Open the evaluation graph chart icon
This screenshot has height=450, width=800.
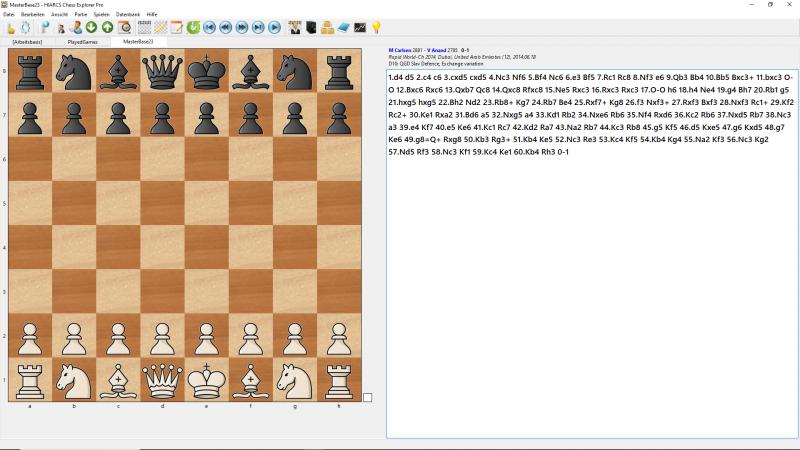point(360,27)
